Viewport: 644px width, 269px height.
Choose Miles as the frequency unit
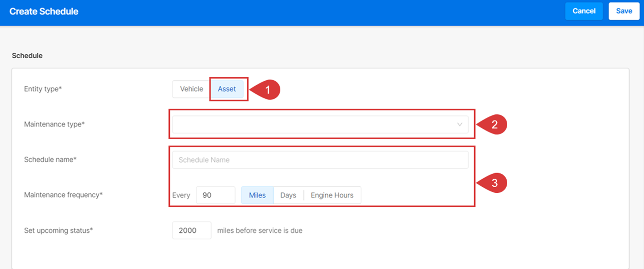click(x=257, y=195)
